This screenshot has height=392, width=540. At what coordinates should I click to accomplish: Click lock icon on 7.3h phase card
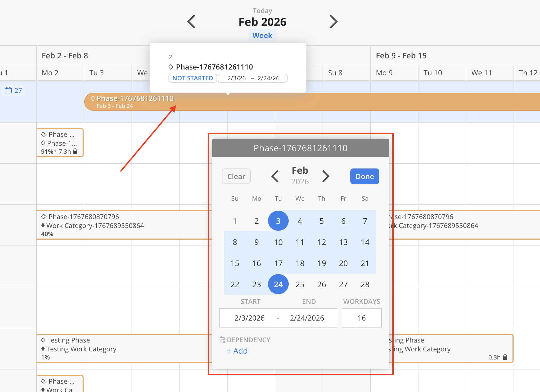pos(75,152)
